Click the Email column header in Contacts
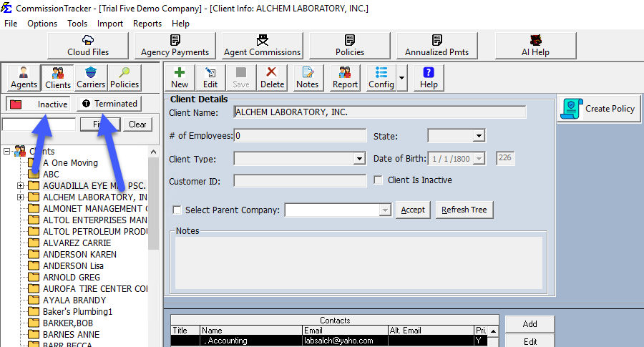Image resolution: width=644 pixels, height=347 pixels. [x=345, y=330]
